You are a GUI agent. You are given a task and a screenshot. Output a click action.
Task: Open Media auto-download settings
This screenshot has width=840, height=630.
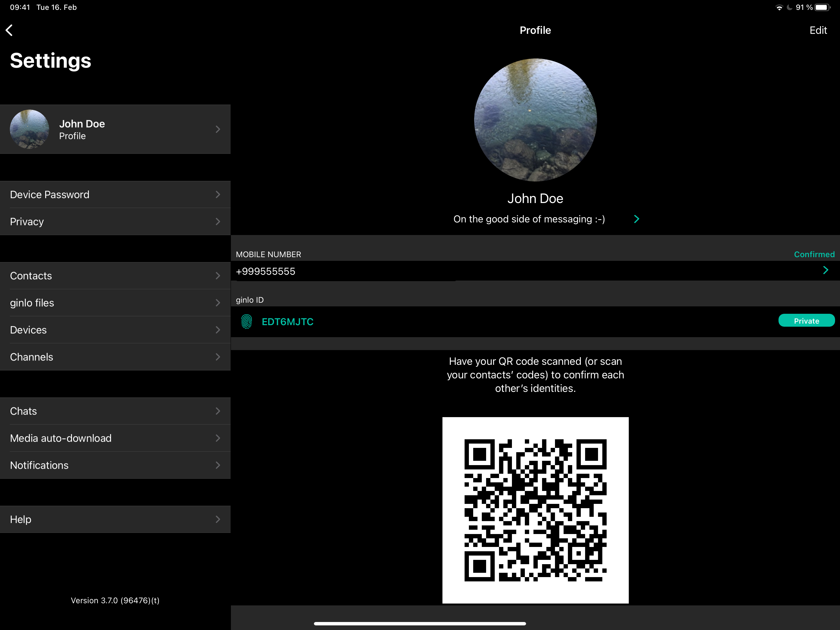115,438
